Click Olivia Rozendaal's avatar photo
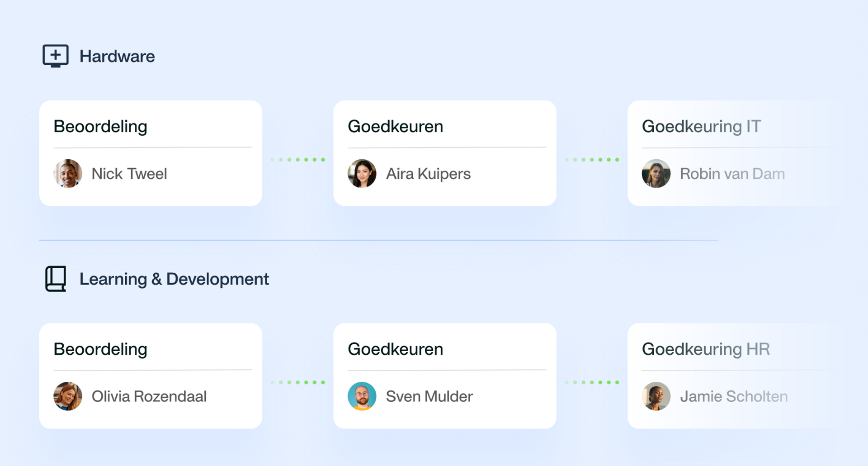868x466 pixels. click(x=68, y=396)
